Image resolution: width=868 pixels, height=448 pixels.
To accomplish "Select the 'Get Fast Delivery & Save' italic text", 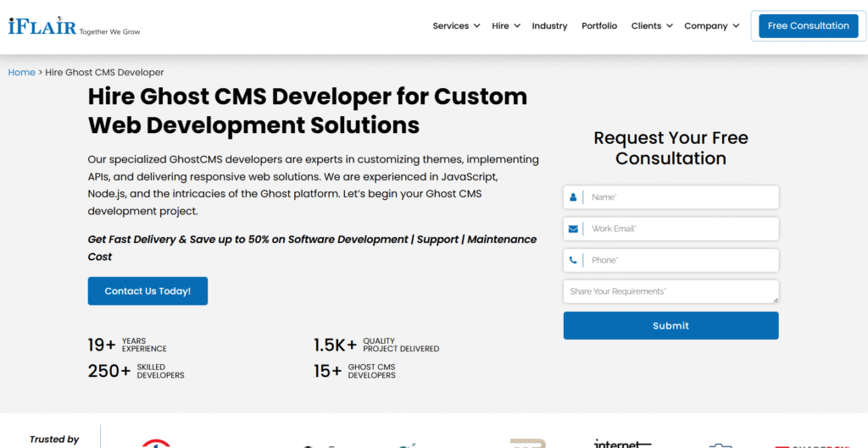I will (312, 248).
